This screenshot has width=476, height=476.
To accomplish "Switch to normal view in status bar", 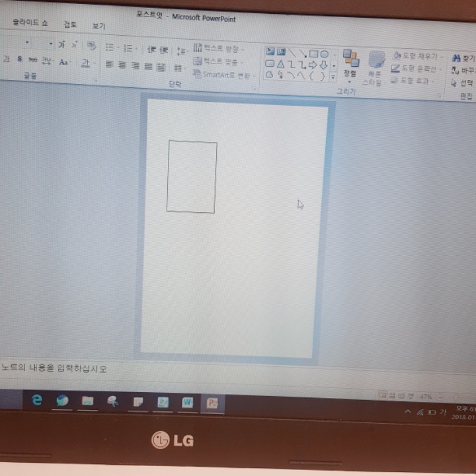I will pyautogui.click(x=383, y=395).
